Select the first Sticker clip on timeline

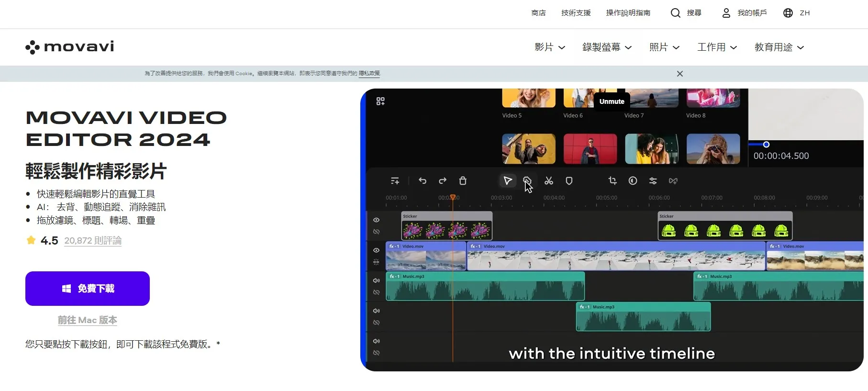(x=447, y=226)
